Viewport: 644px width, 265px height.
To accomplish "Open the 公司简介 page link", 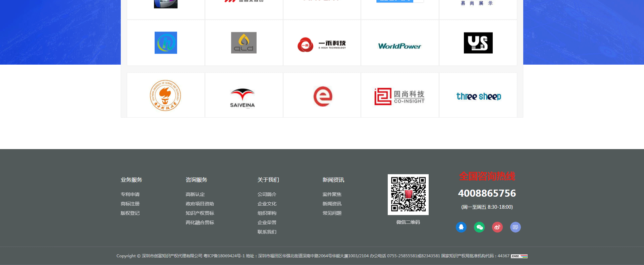I will (x=267, y=194).
